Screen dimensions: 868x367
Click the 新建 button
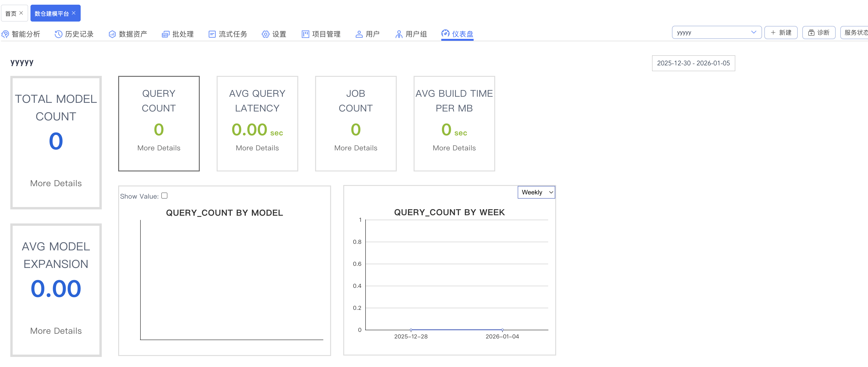[781, 33]
